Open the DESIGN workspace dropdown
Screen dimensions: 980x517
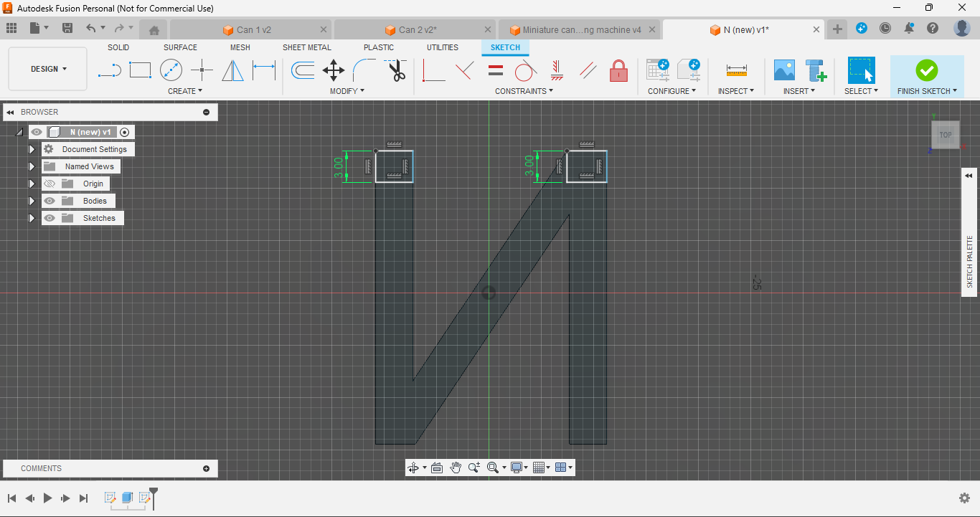point(48,69)
